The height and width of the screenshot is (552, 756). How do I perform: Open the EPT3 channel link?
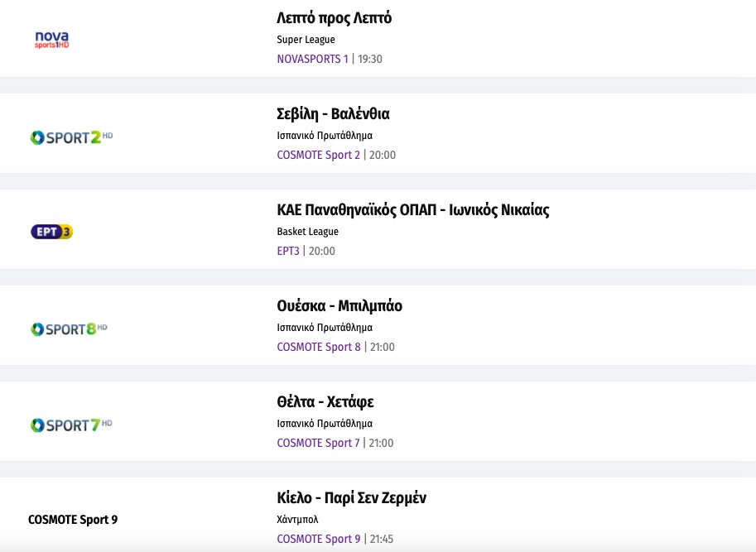click(x=288, y=251)
